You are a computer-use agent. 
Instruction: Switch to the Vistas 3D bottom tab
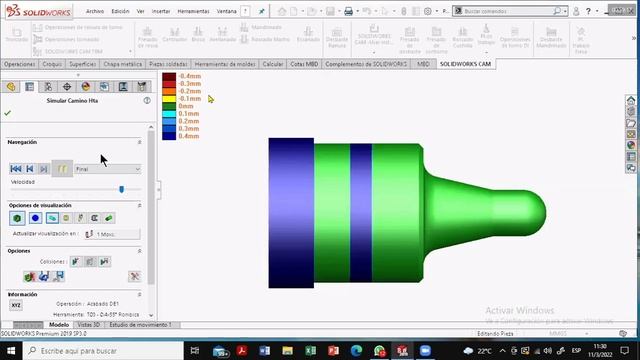pyautogui.click(x=89, y=325)
